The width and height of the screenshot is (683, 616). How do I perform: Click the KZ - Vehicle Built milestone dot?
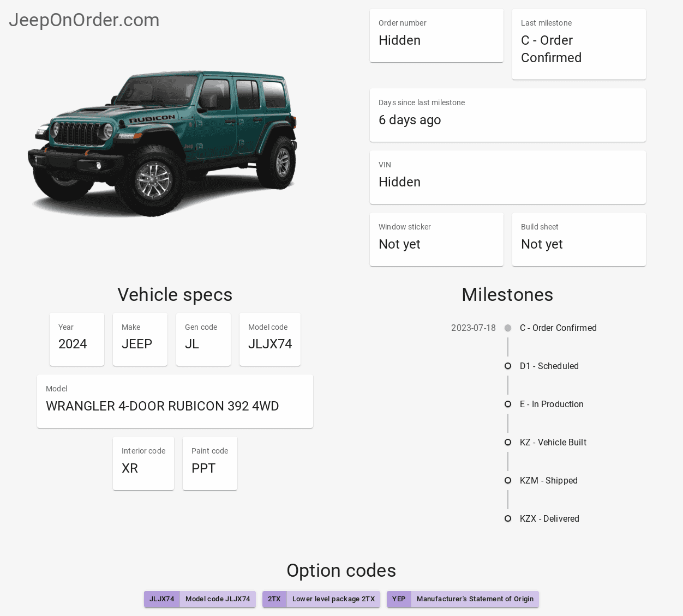pyautogui.click(x=508, y=442)
